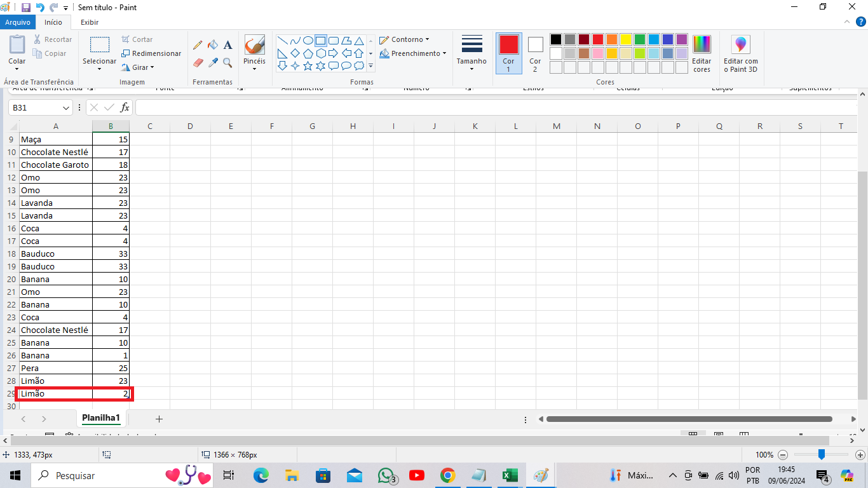Click the Pesquisar taskbar search box
Image resolution: width=868 pixels, height=488 pixels.
point(123,475)
